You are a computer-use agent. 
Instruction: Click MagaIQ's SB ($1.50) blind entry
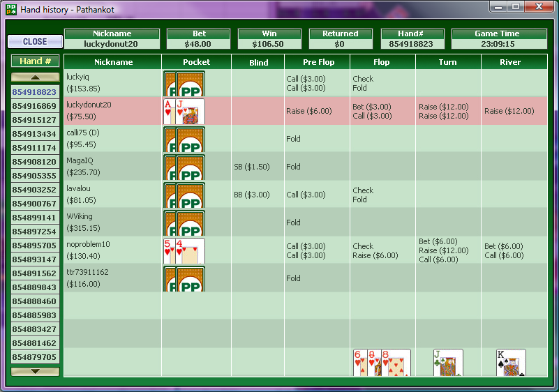tap(252, 167)
